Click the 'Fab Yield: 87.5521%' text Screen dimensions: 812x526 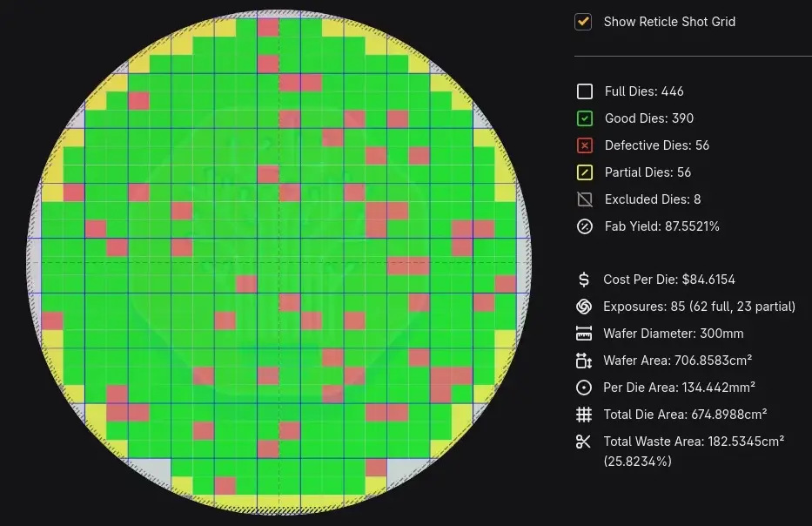(661, 226)
